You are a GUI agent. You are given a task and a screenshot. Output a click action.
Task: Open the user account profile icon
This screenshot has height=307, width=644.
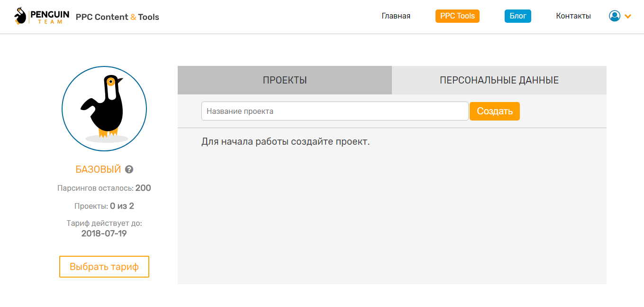coord(614,16)
